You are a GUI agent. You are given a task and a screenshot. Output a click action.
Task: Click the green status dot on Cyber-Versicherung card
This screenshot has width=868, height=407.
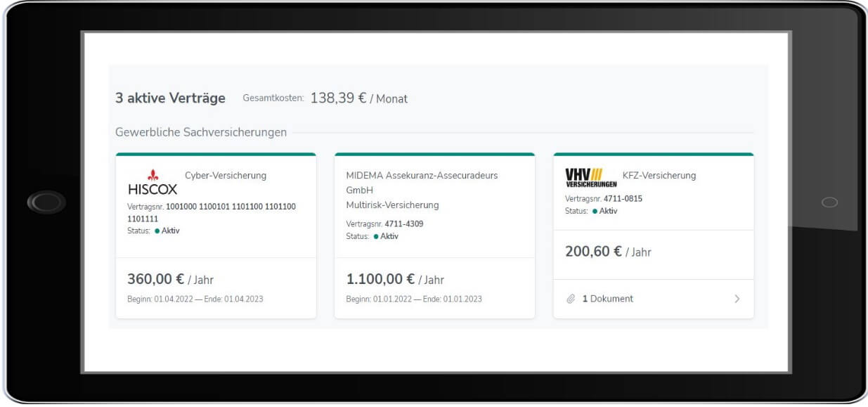tap(157, 231)
